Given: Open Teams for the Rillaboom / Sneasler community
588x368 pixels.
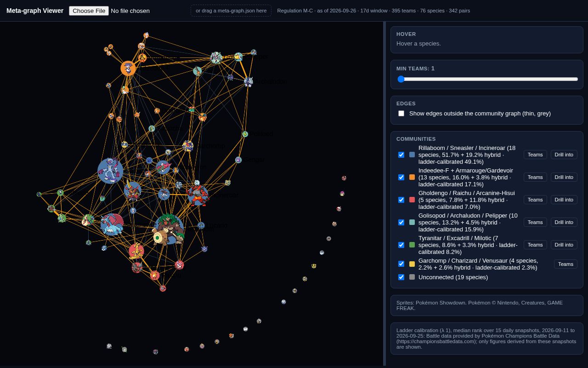Looking at the screenshot, I should click(x=535, y=155).
